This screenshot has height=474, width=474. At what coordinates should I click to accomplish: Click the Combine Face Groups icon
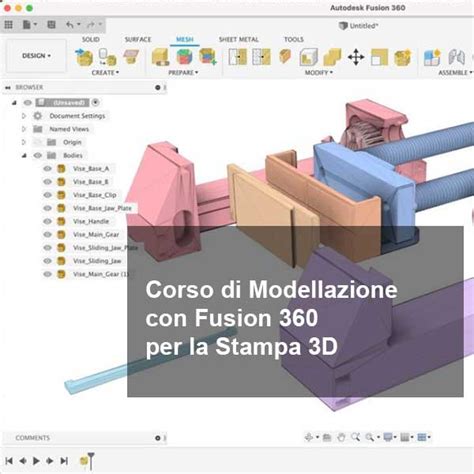point(208,57)
